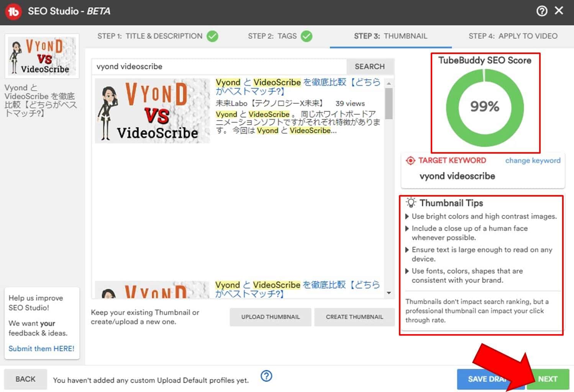The image size is (574, 392).
Task: Open the help question mark in title bar
Action: (x=542, y=11)
